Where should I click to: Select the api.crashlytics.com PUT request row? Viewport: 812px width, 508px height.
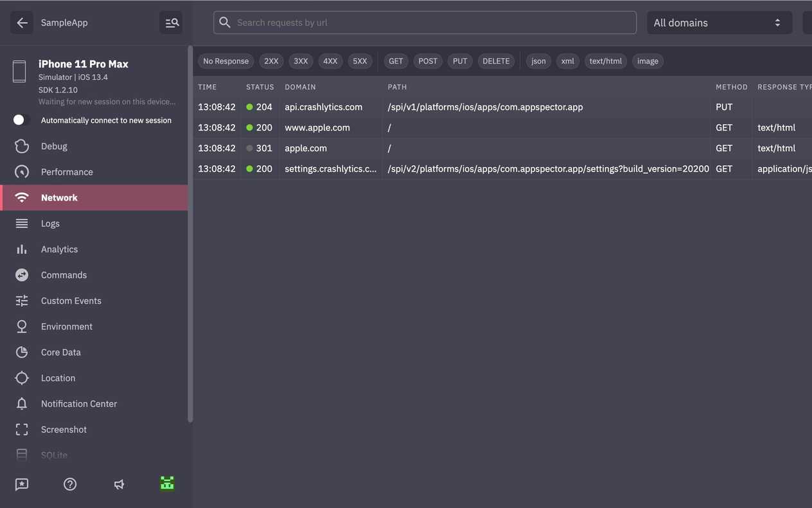coord(450,107)
